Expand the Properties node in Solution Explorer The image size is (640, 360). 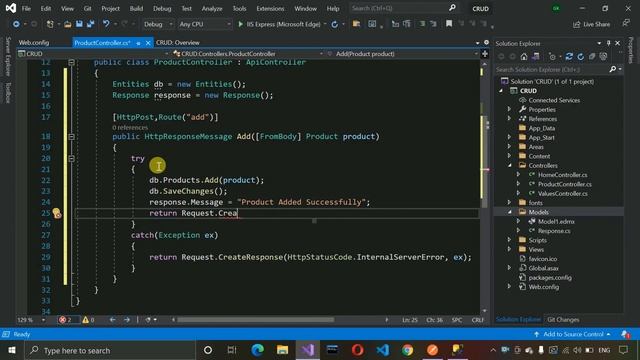click(509, 109)
